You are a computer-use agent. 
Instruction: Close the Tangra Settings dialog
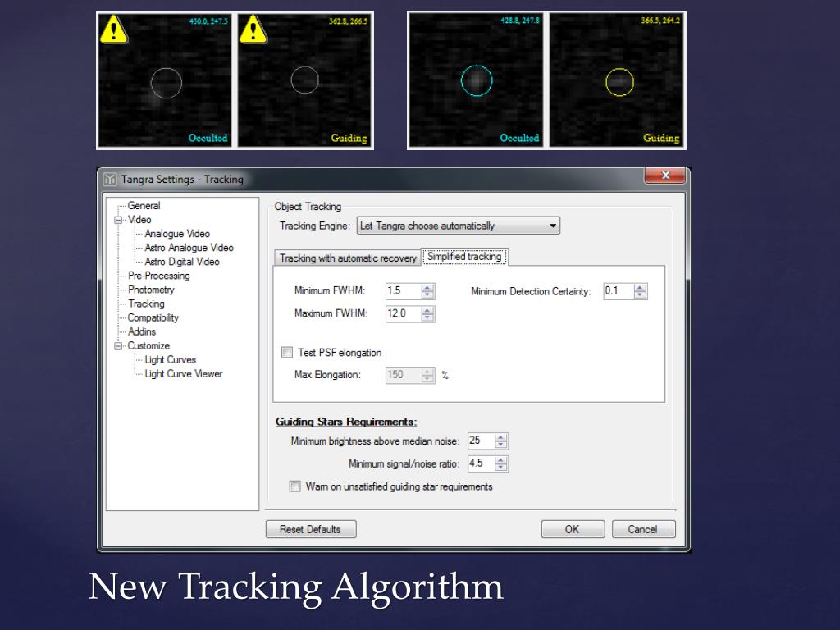665,176
